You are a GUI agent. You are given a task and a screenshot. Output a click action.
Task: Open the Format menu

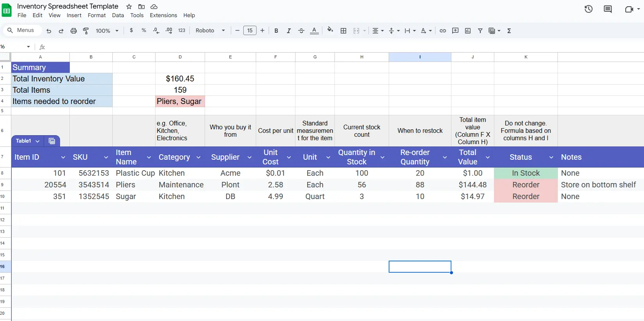click(97, 15)
